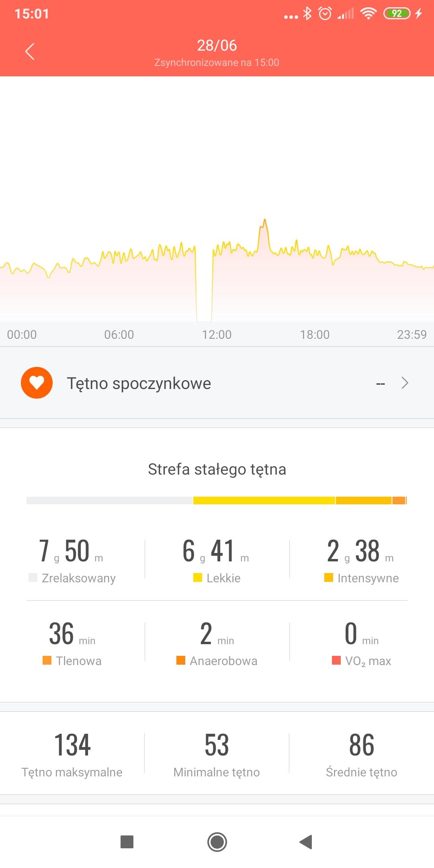Viewport: 434px width, 868px height.
Task: Select the 18:00 time axis label
Action: point(315,334)
